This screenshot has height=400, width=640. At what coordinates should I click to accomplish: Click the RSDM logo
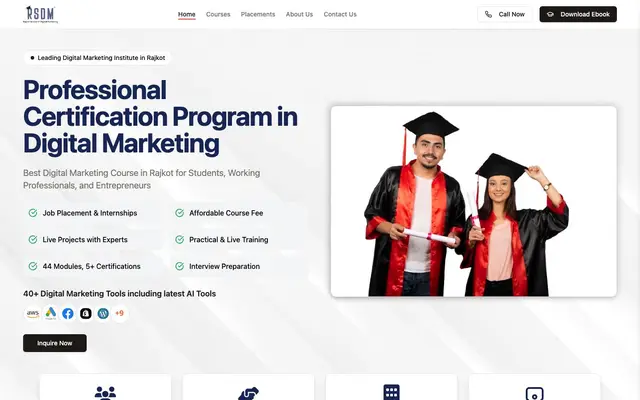tap(40, 14)
